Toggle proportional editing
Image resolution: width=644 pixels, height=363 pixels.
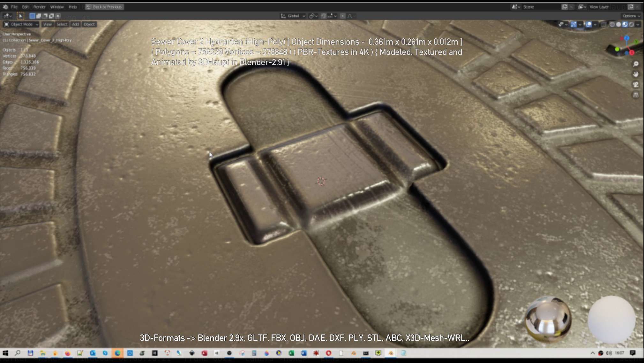(x=343, y=16)
